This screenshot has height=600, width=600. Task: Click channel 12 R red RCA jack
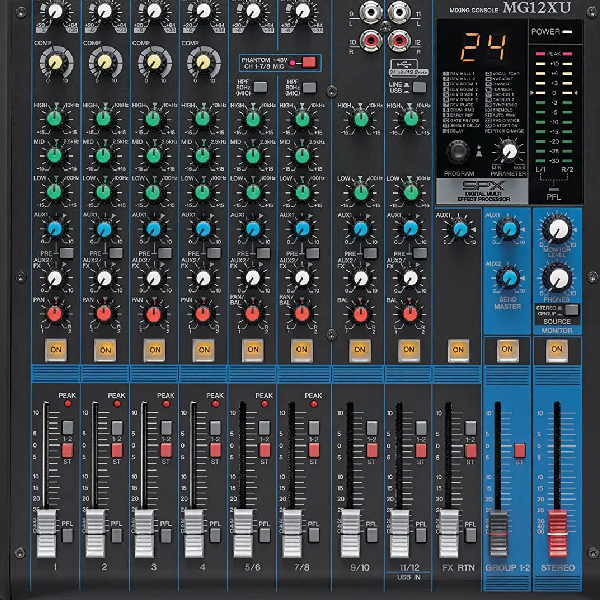[399, 40]
